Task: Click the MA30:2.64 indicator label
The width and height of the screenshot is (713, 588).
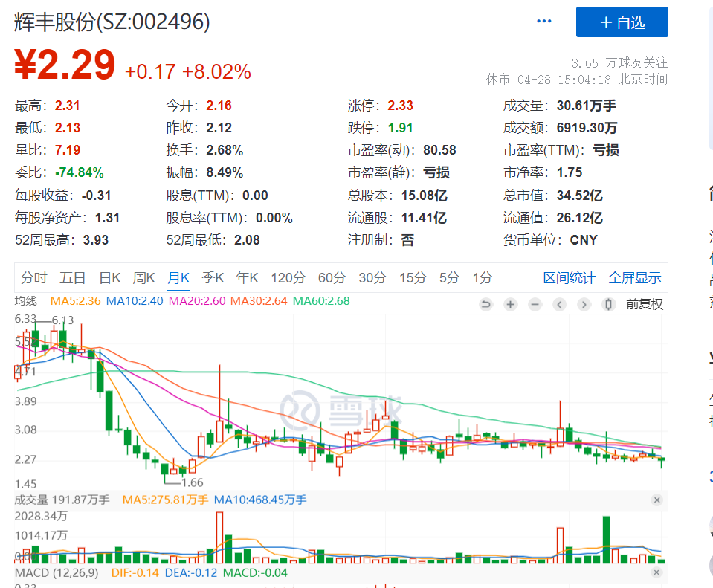Action: [259, 301]
